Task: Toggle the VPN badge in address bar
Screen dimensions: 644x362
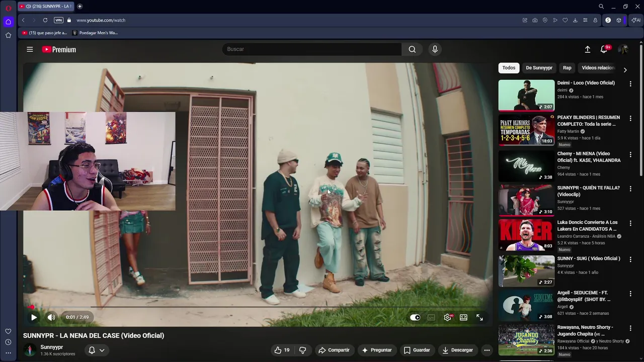Action: click(x=58, y=20)
